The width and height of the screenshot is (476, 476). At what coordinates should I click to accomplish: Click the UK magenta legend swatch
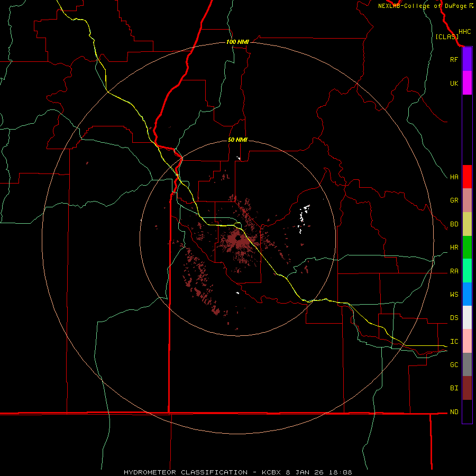tap(467, 83)
